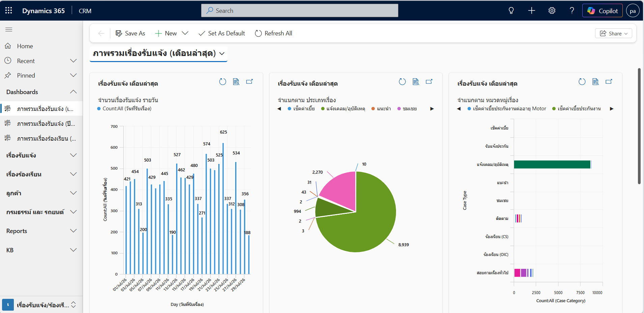The width and height of the screenshot is (644, 313).
Task: Toggle Count:All legend in daily chart
Action: (x=124, y=109)
